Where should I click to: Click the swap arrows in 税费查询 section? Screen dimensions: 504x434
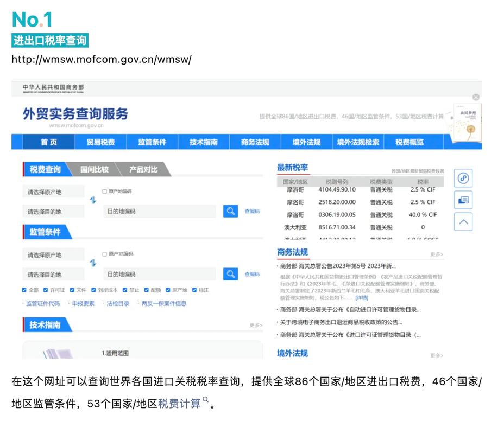(93, 200)
